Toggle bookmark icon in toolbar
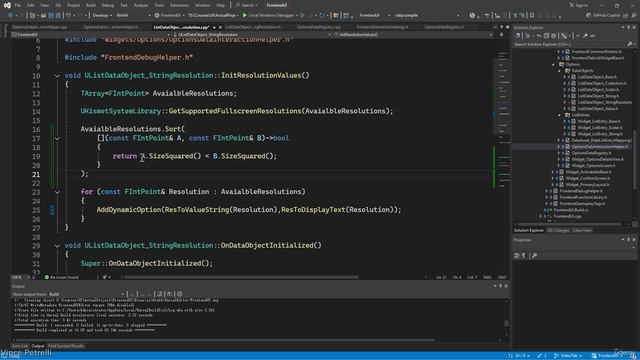This screenshot has height=360, width=640. 532,16
